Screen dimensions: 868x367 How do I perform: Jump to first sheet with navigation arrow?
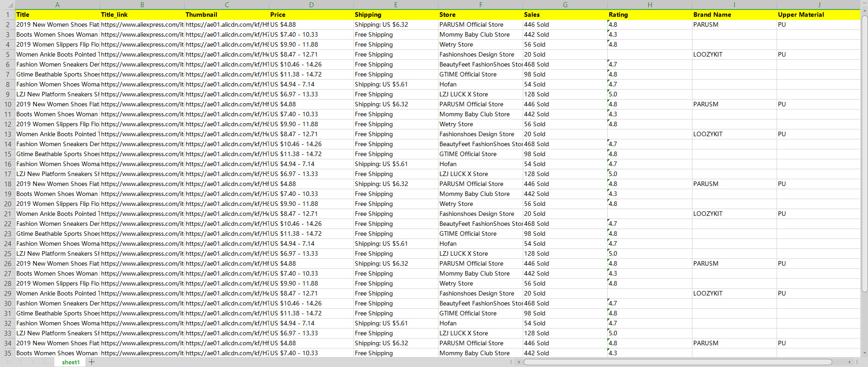(x=9, y=362)
